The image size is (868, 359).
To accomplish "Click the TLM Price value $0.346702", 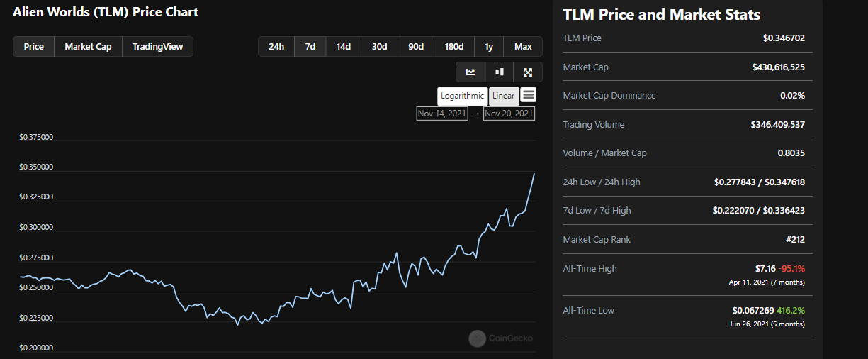I will [784, 38].
